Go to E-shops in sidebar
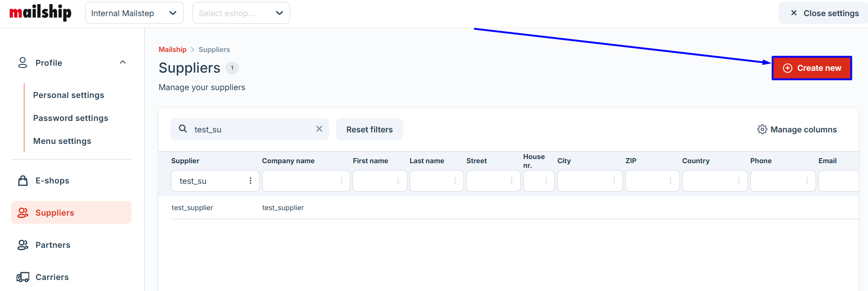 [52, 181]
